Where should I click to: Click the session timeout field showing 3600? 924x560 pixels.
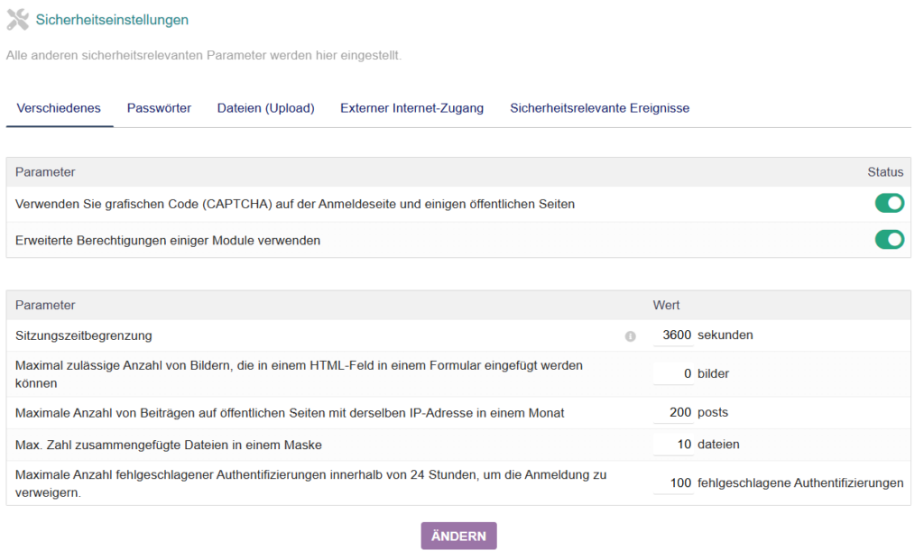673,335
